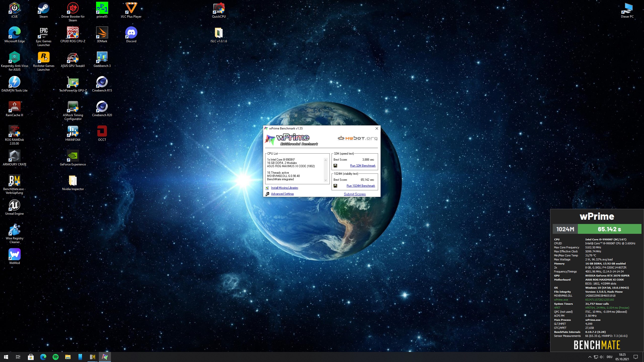Select the RamCache III icon

(14, 109)
